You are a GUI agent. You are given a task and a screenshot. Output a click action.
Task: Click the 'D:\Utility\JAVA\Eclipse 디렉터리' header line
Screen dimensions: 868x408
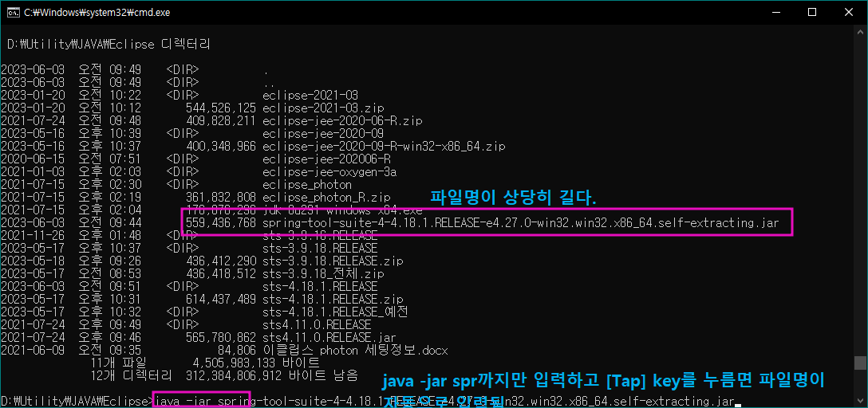point(108,45)
